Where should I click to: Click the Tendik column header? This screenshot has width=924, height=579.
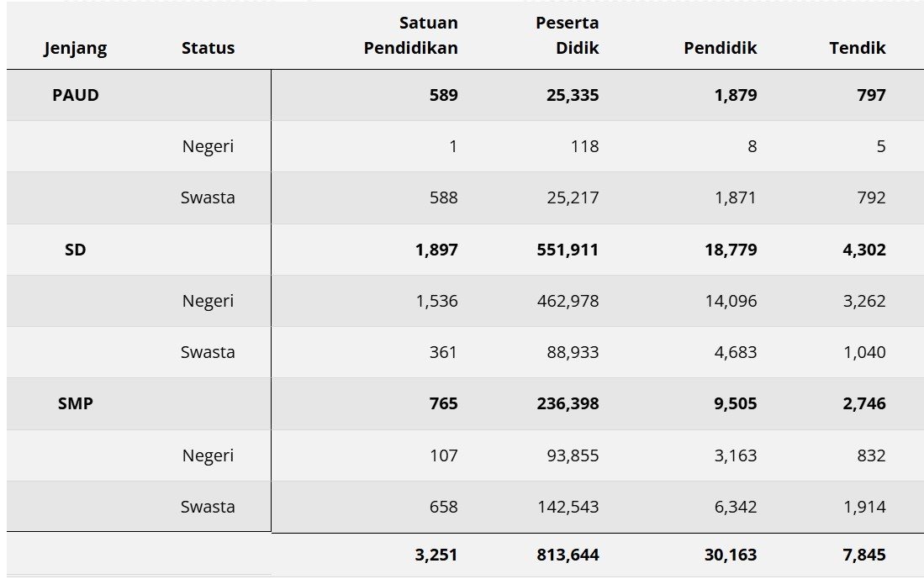(x=857, y=49)
